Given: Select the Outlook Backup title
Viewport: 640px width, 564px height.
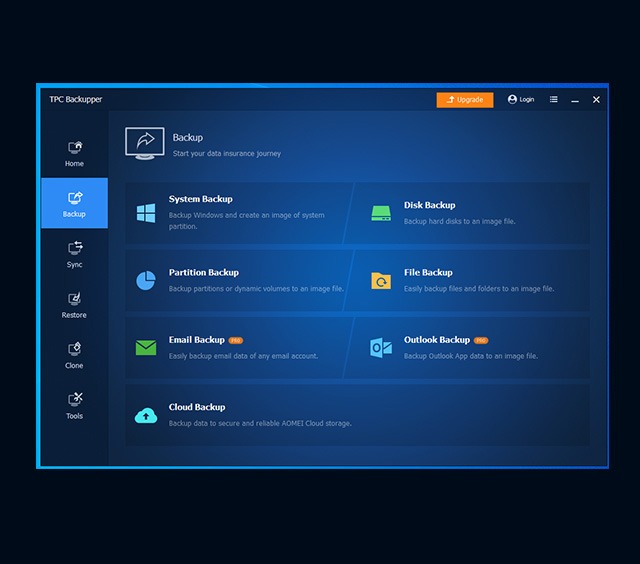Looking at the screenshot, I should pos(437,340).
